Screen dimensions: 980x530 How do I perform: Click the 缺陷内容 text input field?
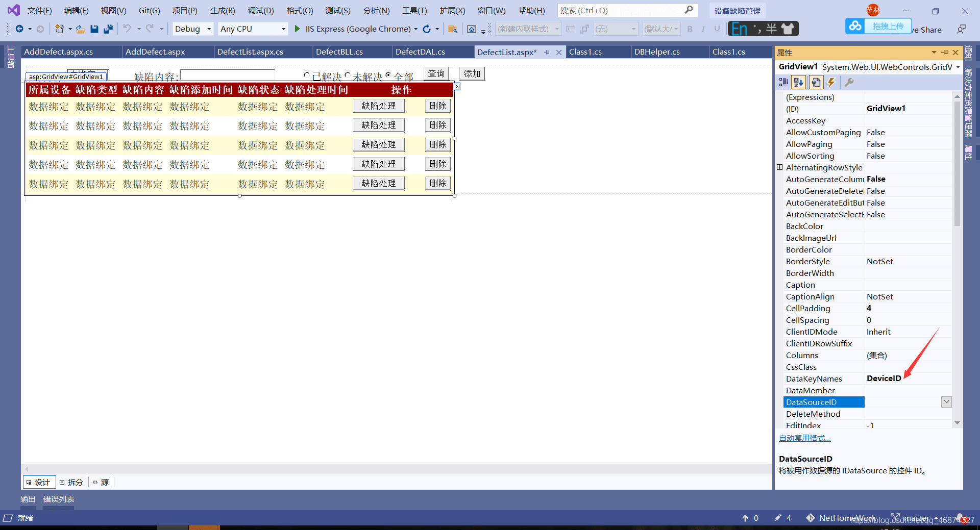click(228, 75)
